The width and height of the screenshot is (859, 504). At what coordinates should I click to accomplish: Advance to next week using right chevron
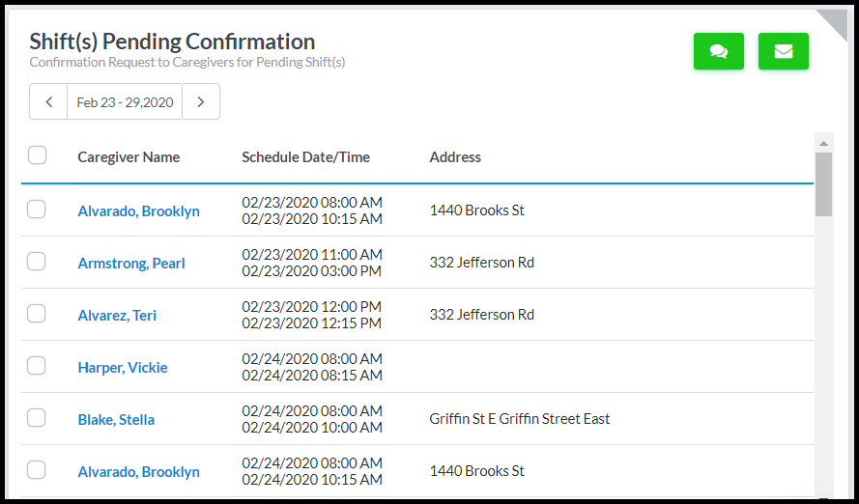pos(200,102)
